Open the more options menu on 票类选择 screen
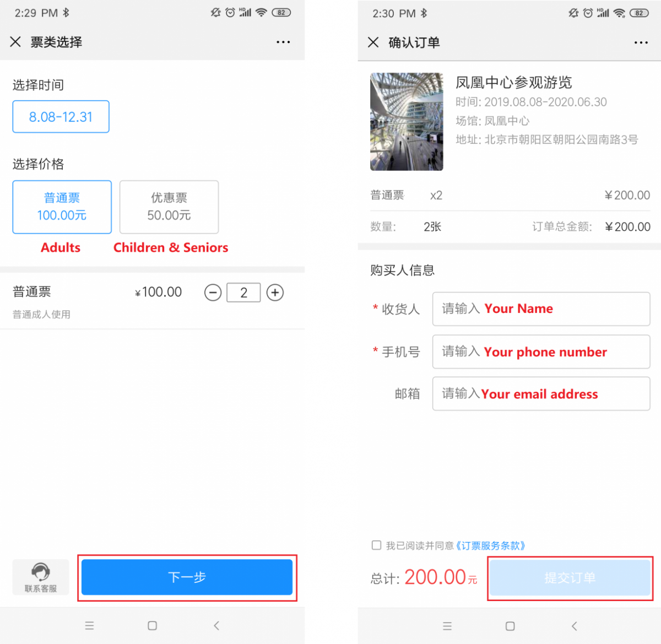661x644 pixels. click(283, 42)
